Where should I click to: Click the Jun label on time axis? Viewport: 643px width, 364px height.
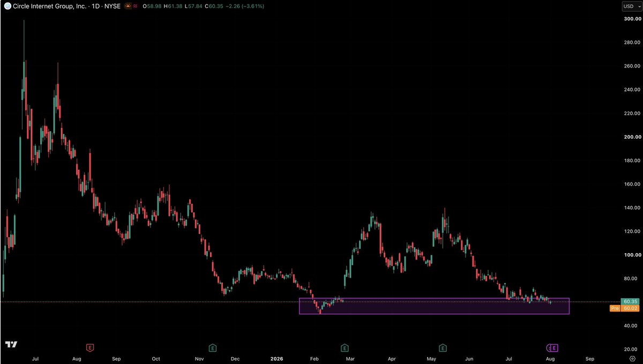click(470, 358)
